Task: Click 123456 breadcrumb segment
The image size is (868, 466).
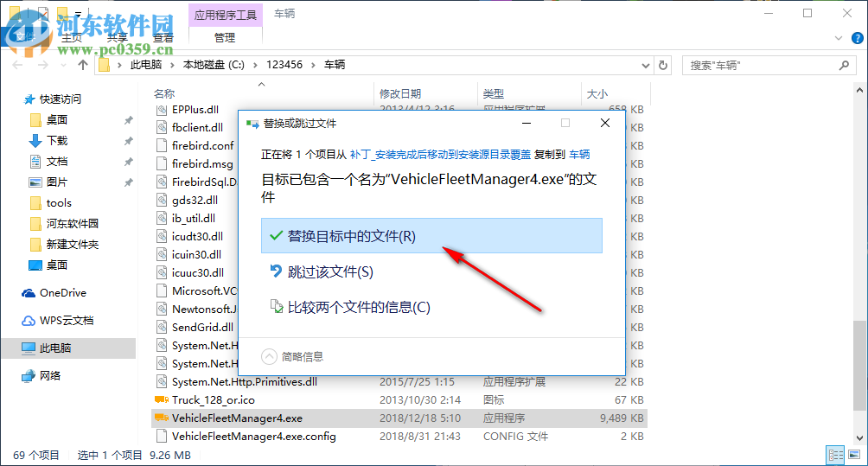Action: coord(284,65)
